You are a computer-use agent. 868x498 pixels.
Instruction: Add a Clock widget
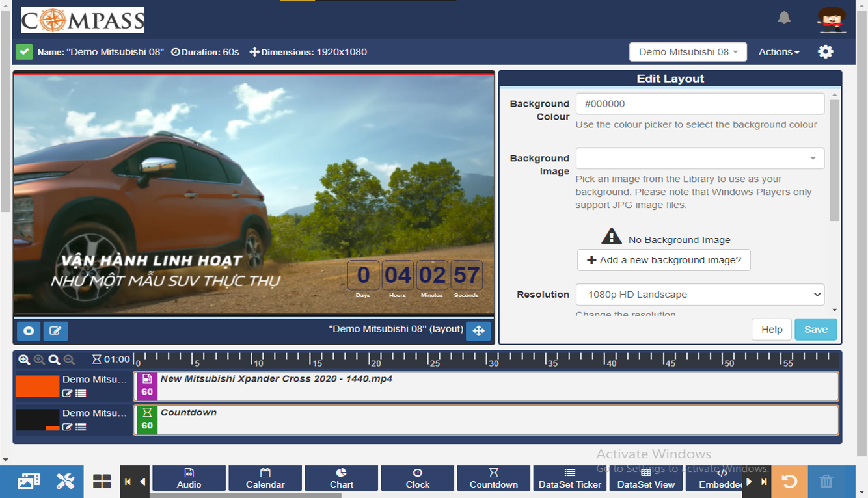click(417, 478)
